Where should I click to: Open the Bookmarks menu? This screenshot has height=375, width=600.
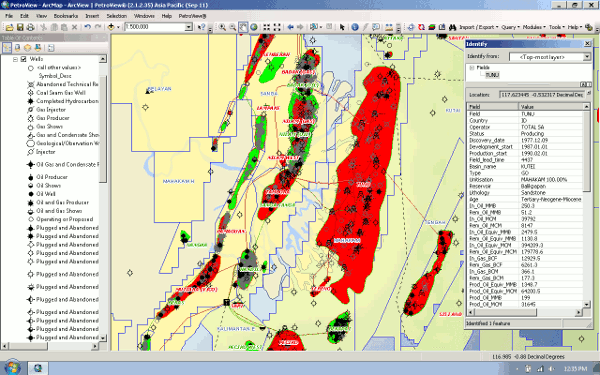pos(66,16)
